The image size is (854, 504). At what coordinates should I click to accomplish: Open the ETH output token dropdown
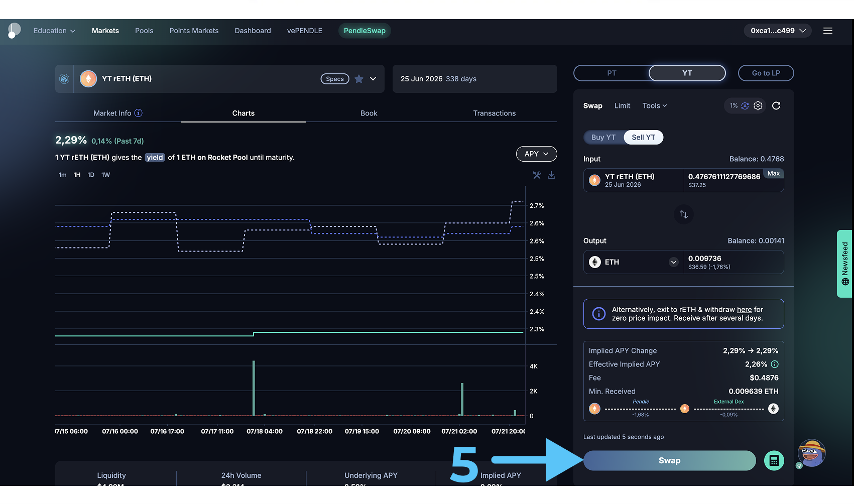click(674, 262)
